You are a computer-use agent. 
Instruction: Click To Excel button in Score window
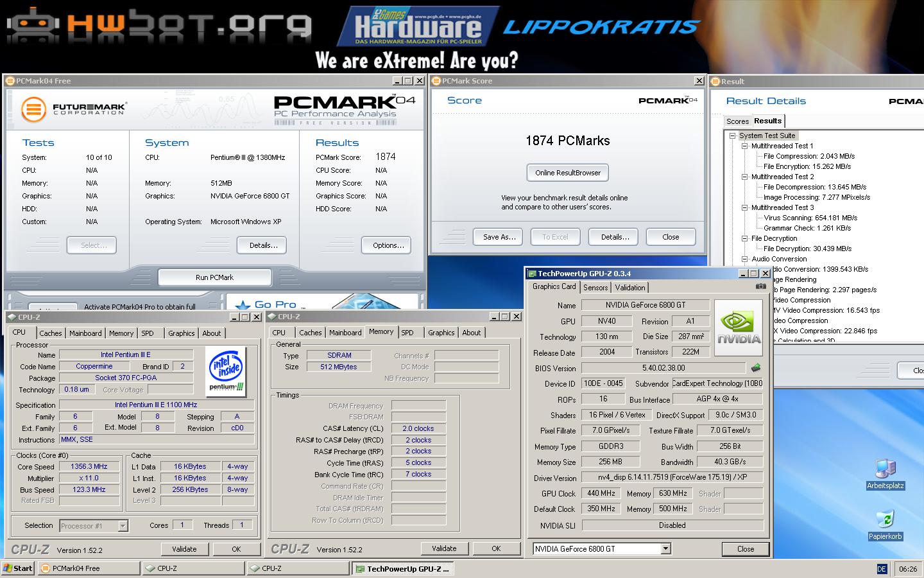point(556,237)
